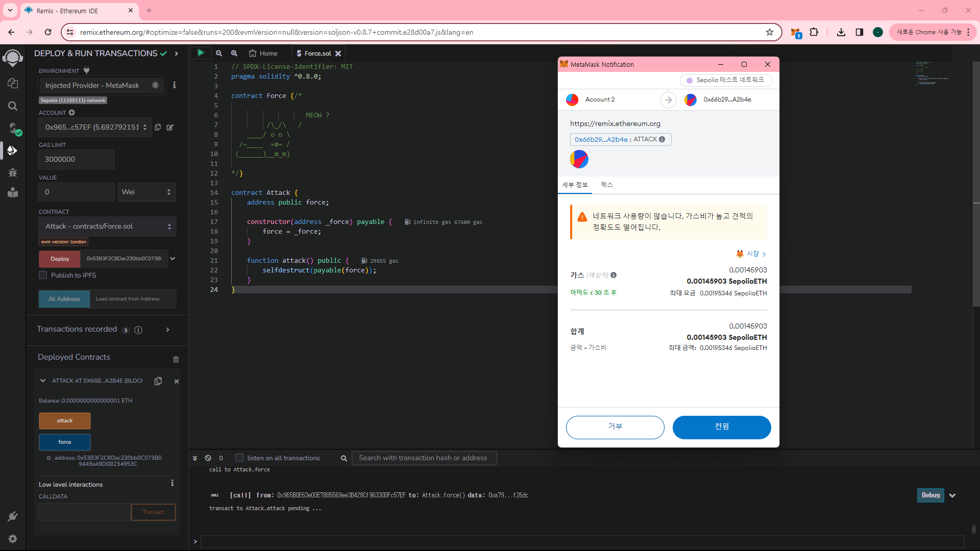Open MetaMask 시장 gas market link
Image resolution: width=980 pixels, height=551 pixels.
coord(751,254)
